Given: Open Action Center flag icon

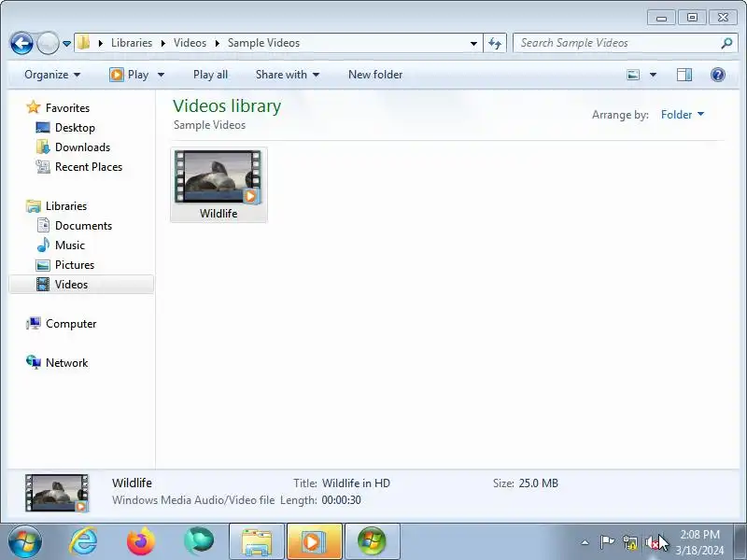Looking at the screenshot, I should (606, 542).
